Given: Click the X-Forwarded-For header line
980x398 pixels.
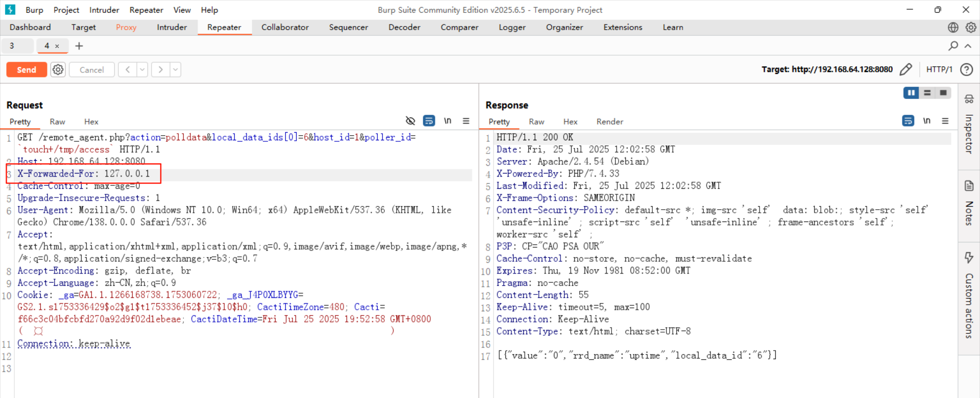Looking at the screenshot, I should 84,173.
